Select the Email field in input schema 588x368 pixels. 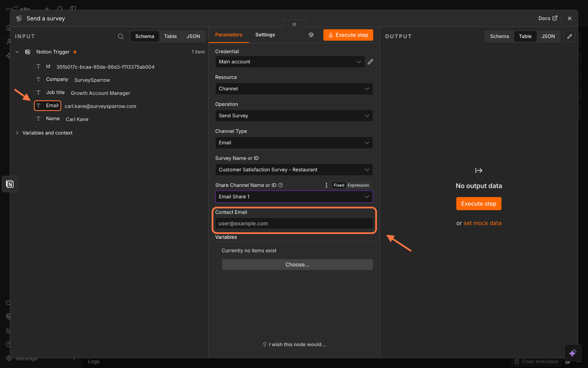[48, 106]
